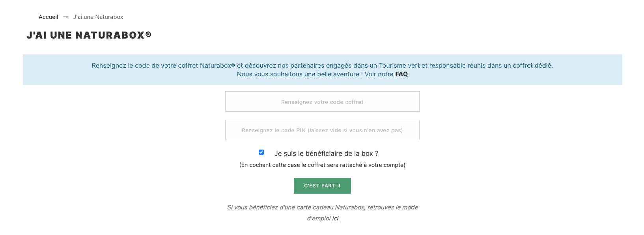Focus the code PIN input field

pos(322,130)
